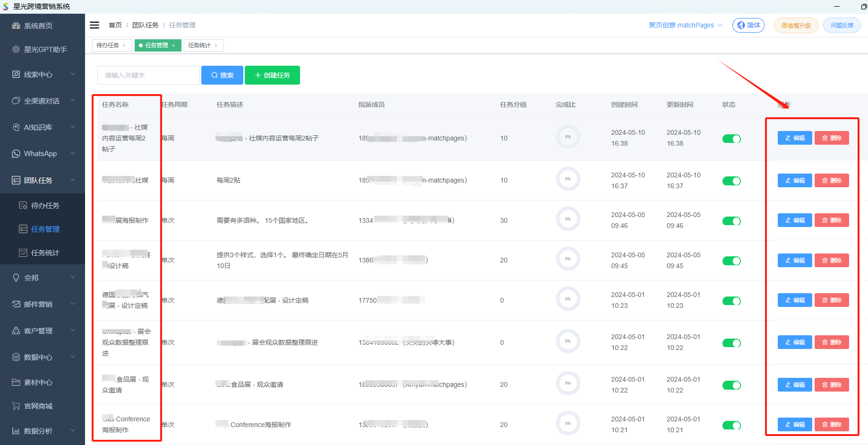Click the 任务名称 column header

pyautogui.click(x=115, y=105)
